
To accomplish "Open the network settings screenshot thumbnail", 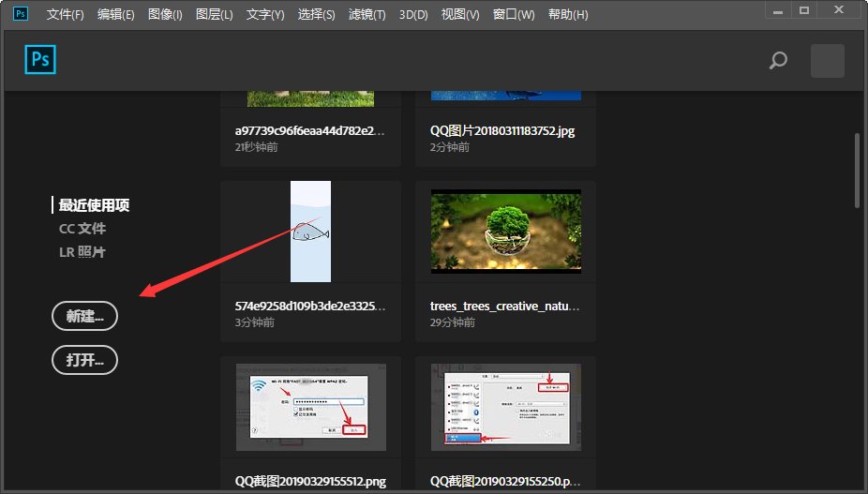I will click(x=506, y=407).
